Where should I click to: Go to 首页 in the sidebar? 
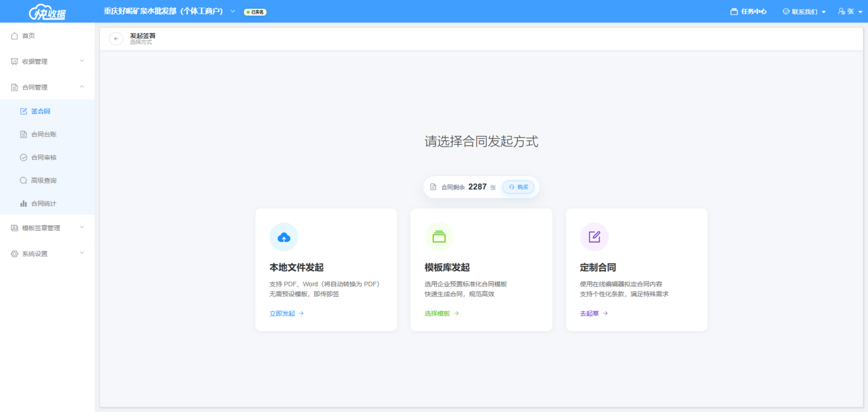tap(28, 36)
